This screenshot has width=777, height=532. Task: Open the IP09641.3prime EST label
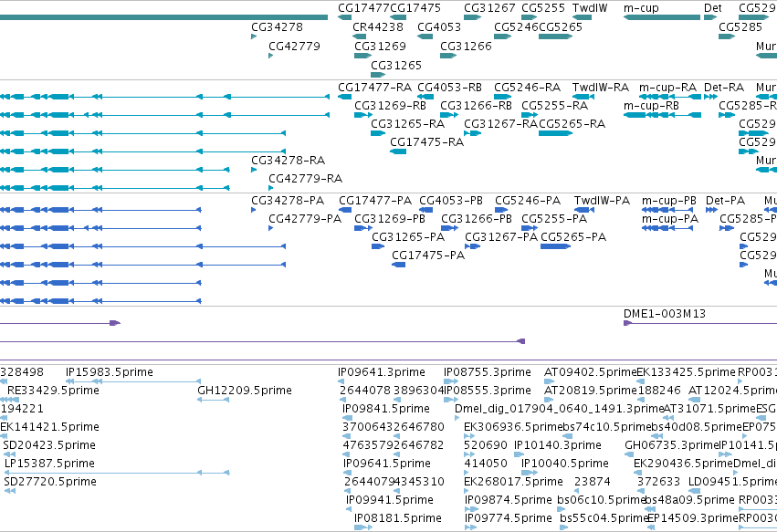(382, 372)
